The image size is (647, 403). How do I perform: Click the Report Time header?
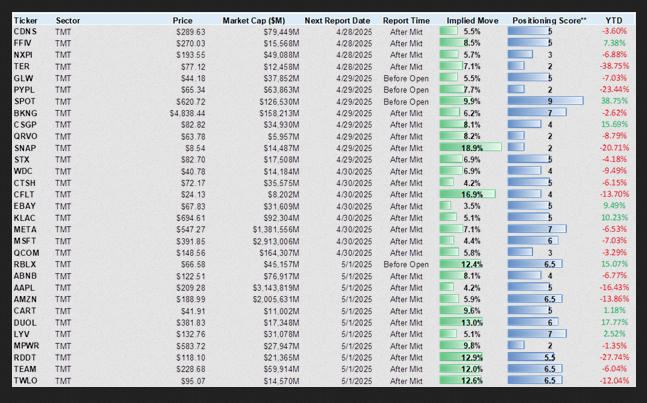pyautogui.click(x=406, y=21)
